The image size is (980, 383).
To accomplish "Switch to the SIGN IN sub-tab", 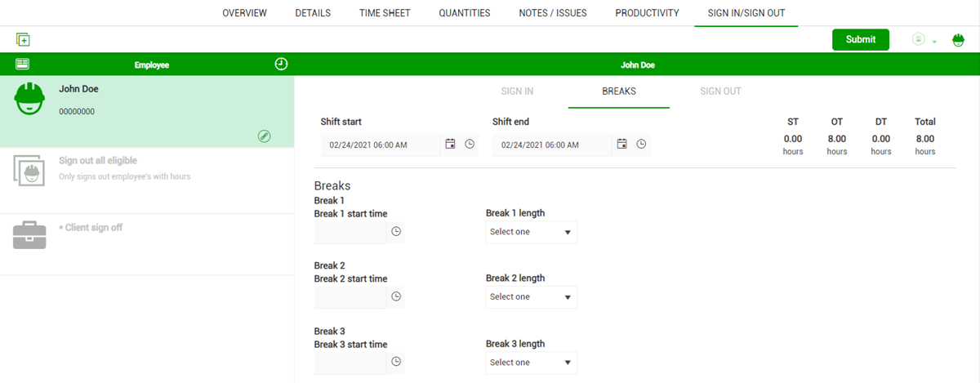I will (x=517, y=91).
